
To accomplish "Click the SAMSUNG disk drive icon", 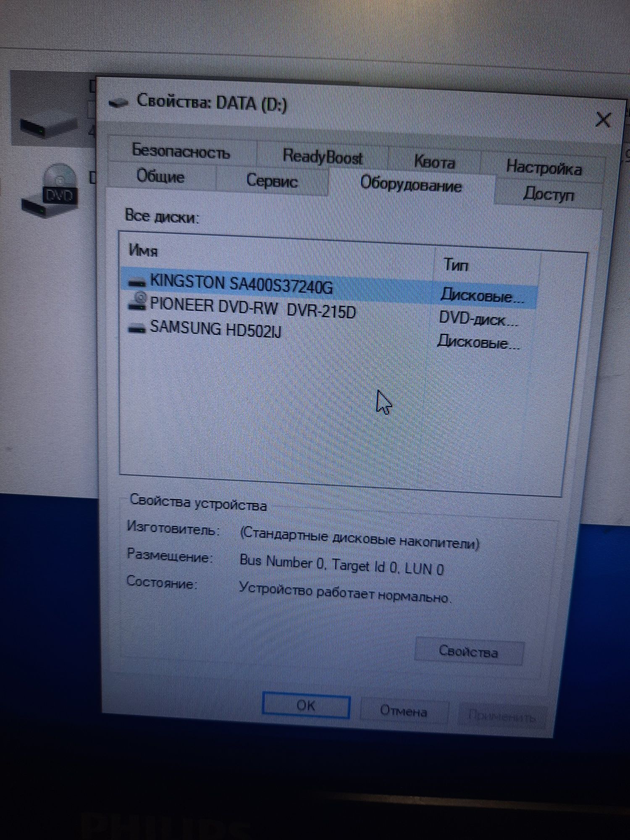I will click(137, 328).
